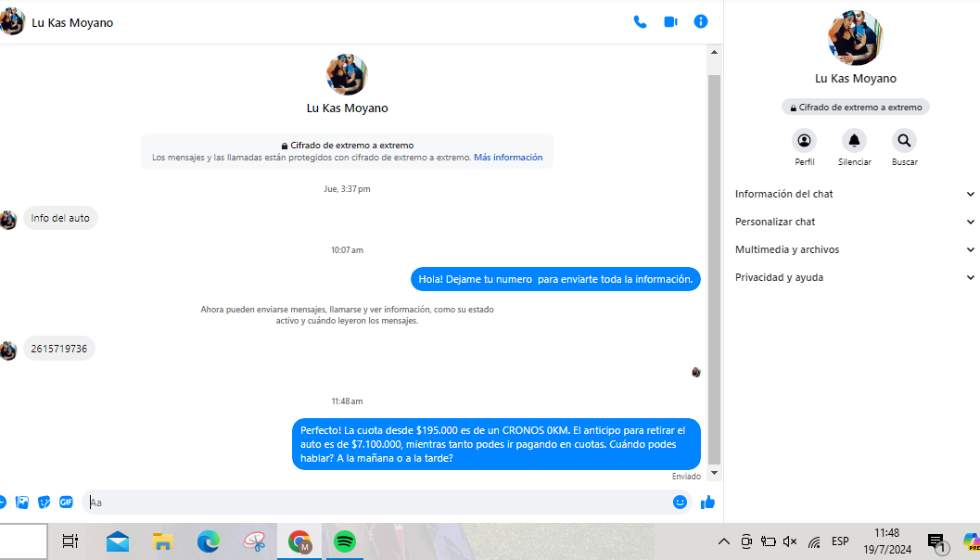Open the Más información link
The height and width of the screenshot is (560, 980).
click(x=508, y=158)
